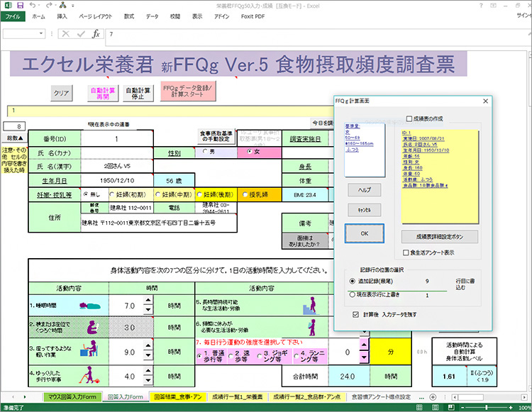The width and height of the screenshot is (532, 412).
Task: Select 追加記録(最尾) radio button
Action: [353, 281]
